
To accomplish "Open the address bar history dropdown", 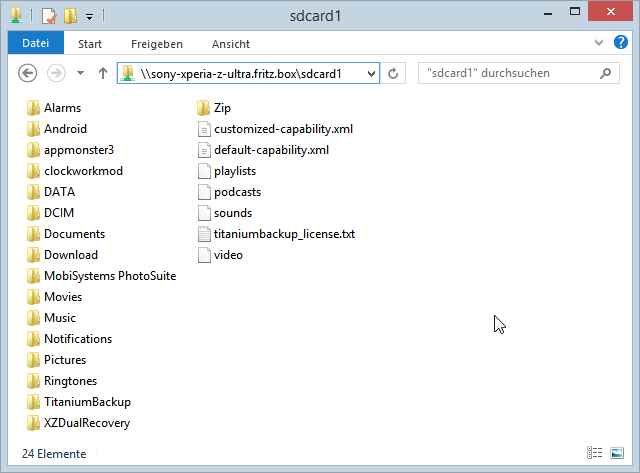I will point(371,74).
